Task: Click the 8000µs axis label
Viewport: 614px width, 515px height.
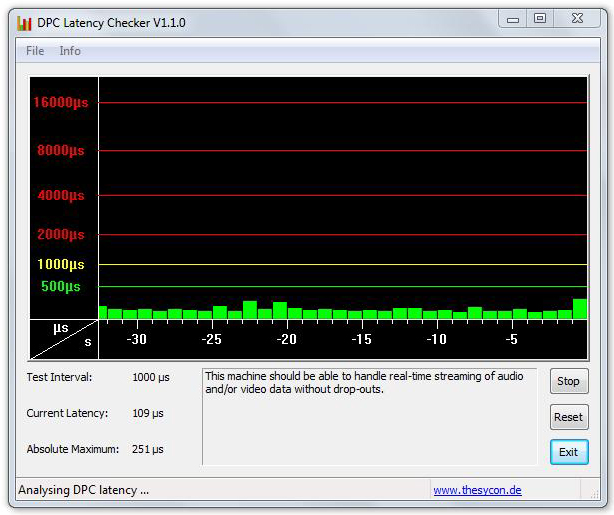Action: point(61,150)
